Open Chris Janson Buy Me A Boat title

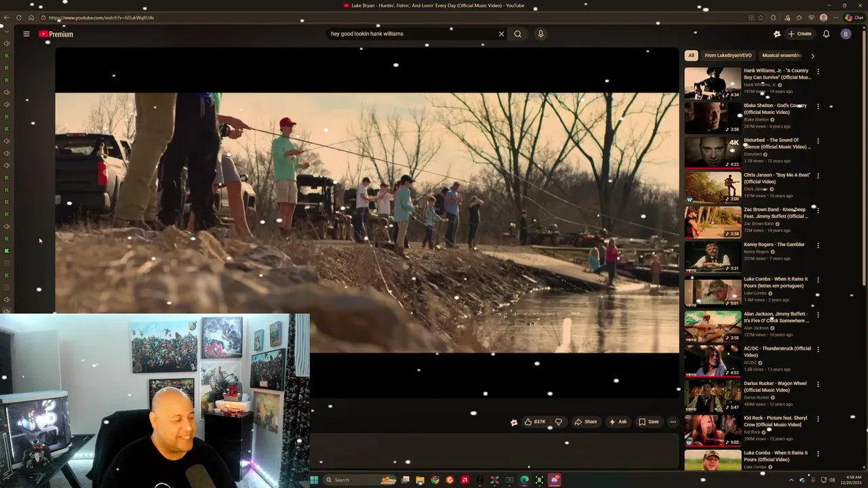[776, 178]
